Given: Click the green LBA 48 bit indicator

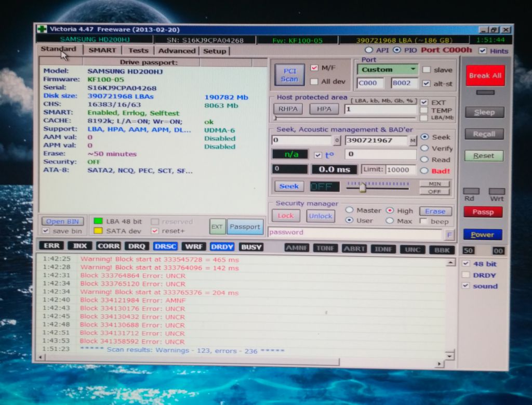Looking at the screenshot, I should (x=98, y=221).
